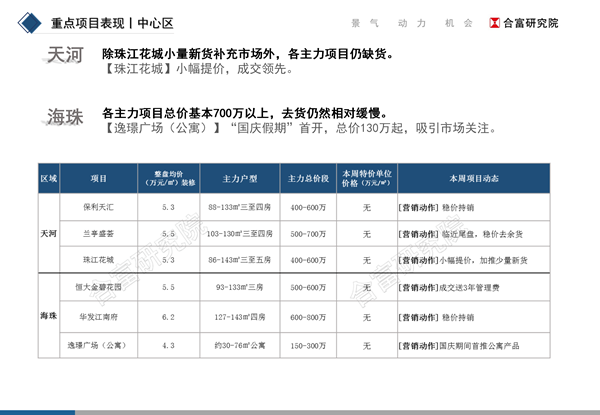Click the '93-133㎡三房' cell
The width and height of the screenshot is (600, 415).
pos(240,287)
